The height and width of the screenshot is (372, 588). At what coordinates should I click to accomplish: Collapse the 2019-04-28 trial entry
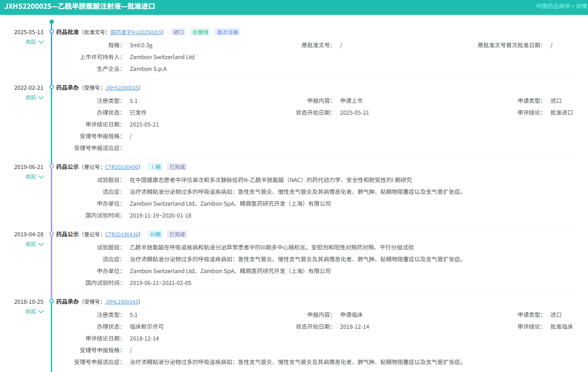[x=35, y=244]
